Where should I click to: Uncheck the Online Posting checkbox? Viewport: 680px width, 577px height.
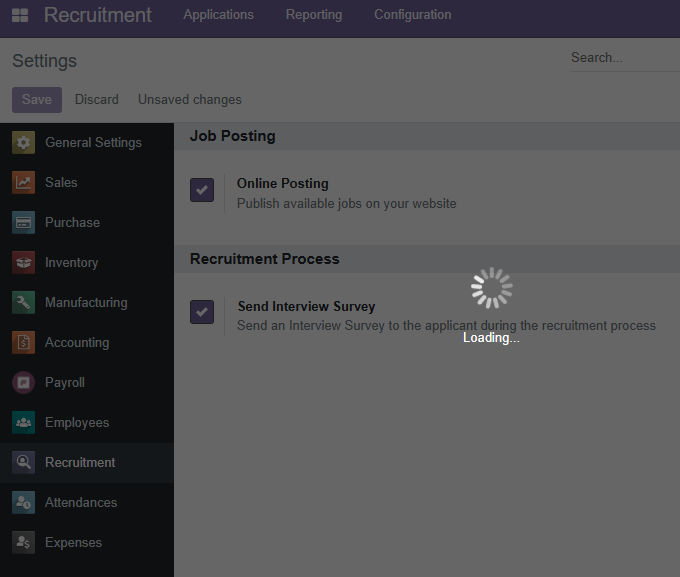point(202,190)
